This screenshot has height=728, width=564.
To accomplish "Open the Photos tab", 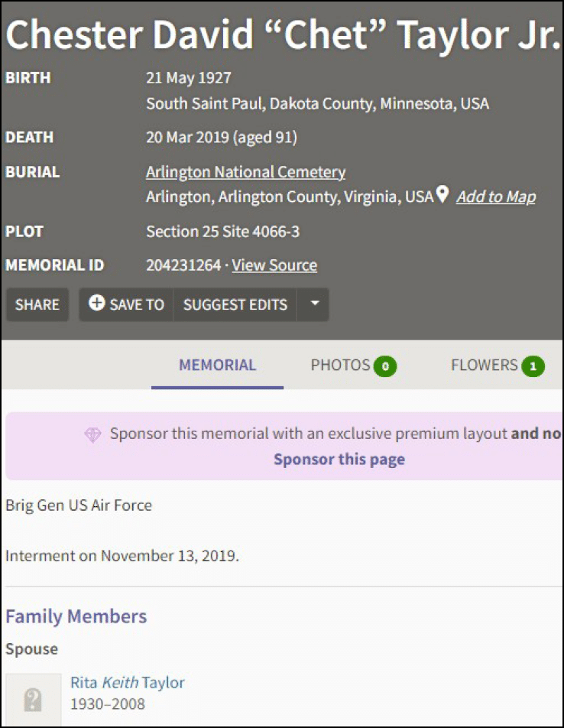I will click(340, 366).
